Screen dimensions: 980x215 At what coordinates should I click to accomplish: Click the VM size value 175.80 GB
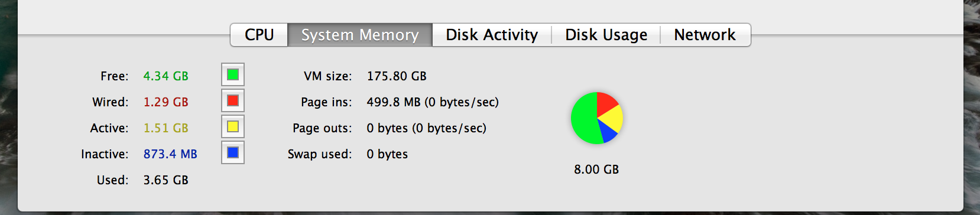[x=397, y=76]
